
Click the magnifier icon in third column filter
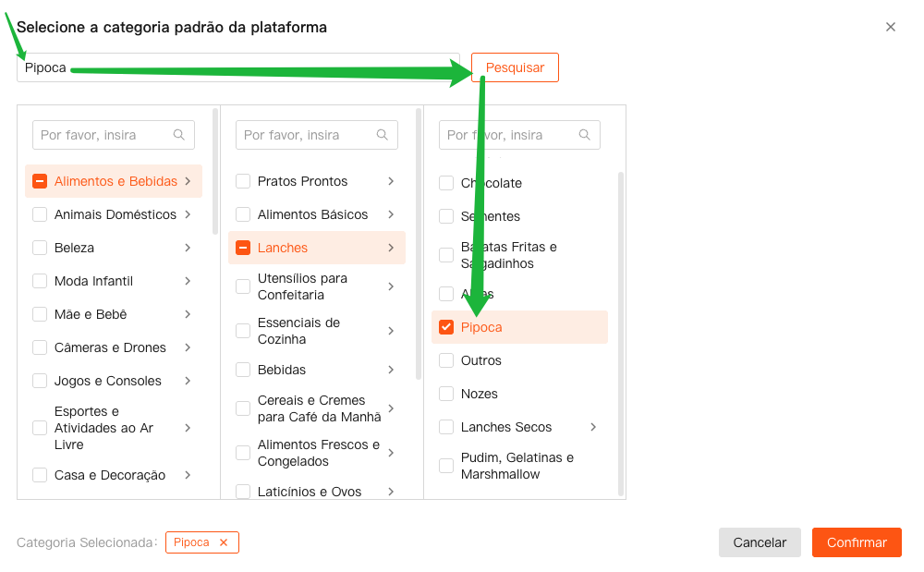(585, 135)
